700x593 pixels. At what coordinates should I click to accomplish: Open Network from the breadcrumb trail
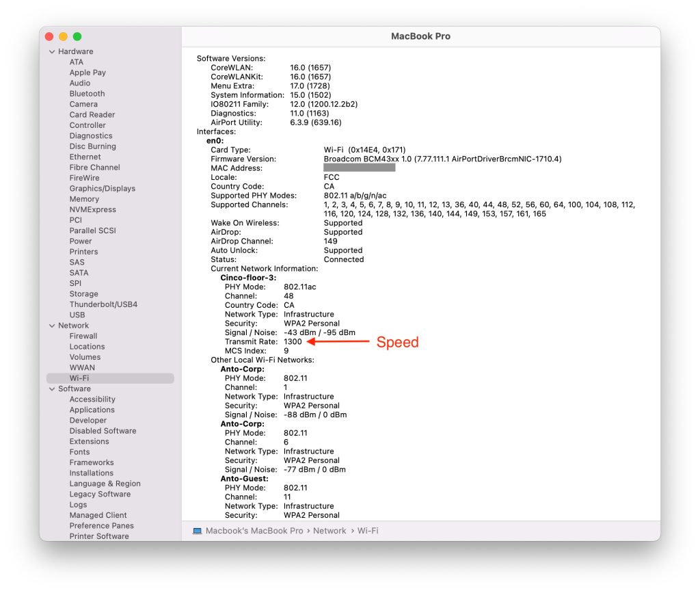click(x=329, y=530)
